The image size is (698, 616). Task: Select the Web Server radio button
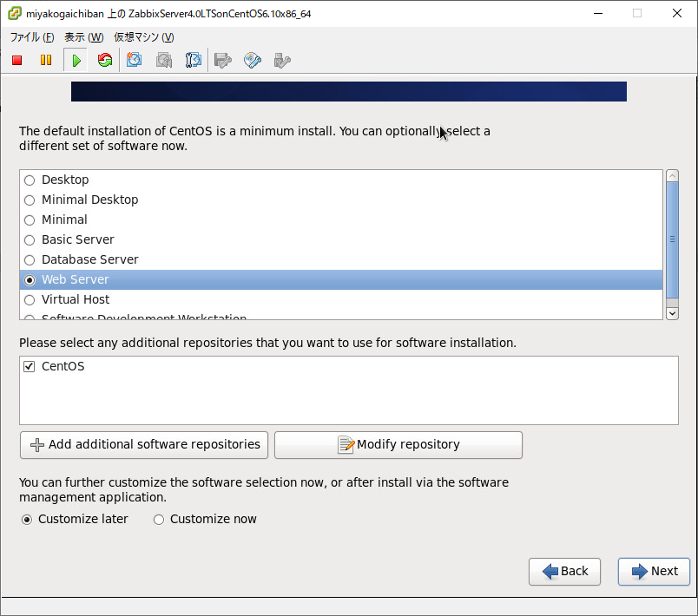click(30, 280)
